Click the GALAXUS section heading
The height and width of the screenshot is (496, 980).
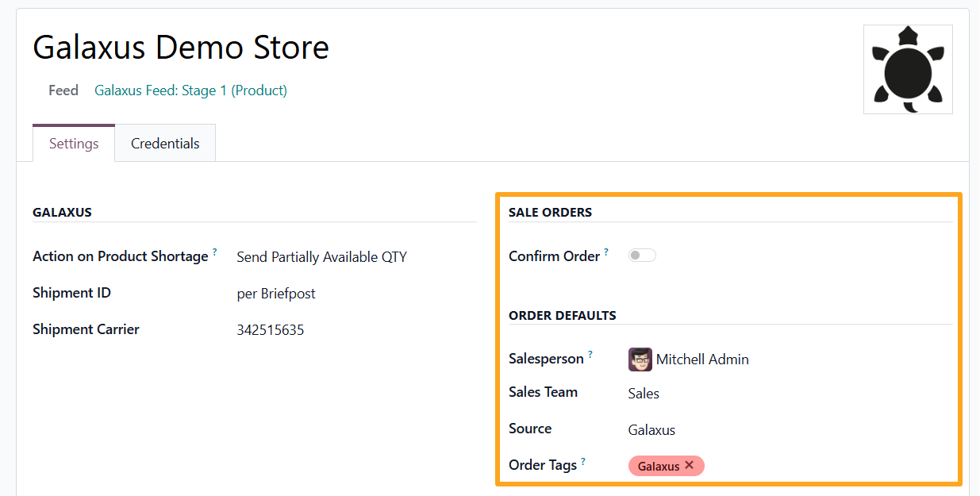pos(62,213)
